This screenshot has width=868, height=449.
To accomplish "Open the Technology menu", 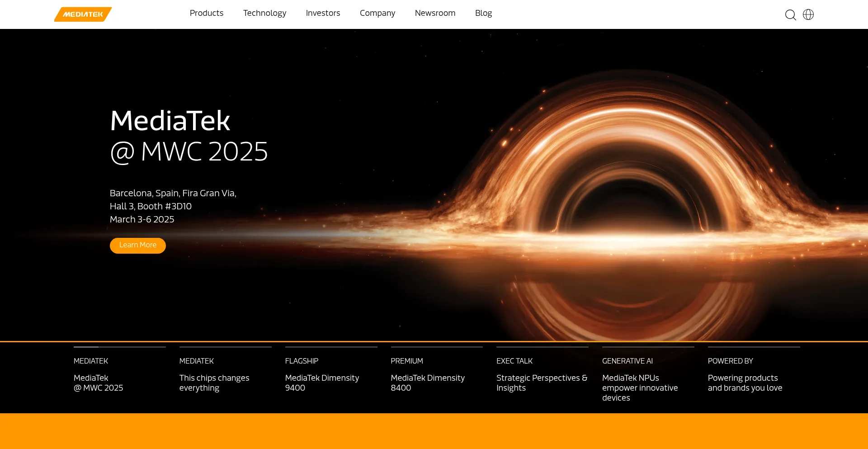I will pos(264,13).
